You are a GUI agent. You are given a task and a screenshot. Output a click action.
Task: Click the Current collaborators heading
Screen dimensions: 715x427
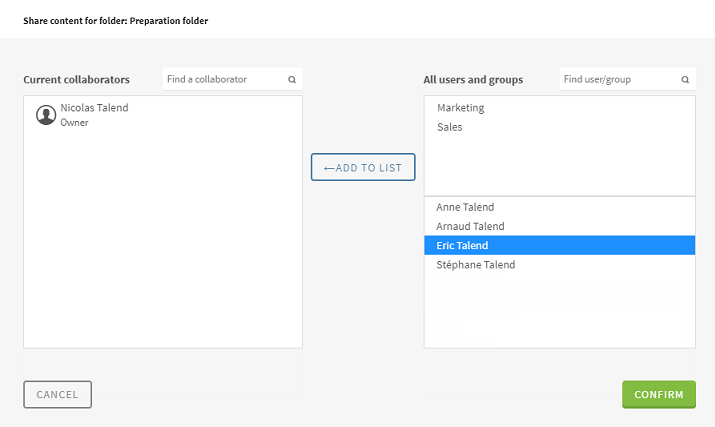point(77,79)
